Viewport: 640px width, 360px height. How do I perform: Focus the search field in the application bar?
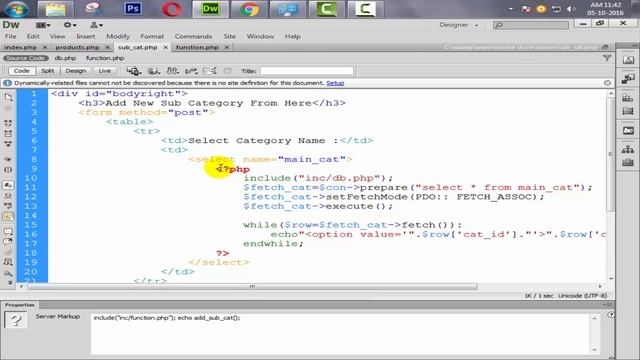coord(531,25)
